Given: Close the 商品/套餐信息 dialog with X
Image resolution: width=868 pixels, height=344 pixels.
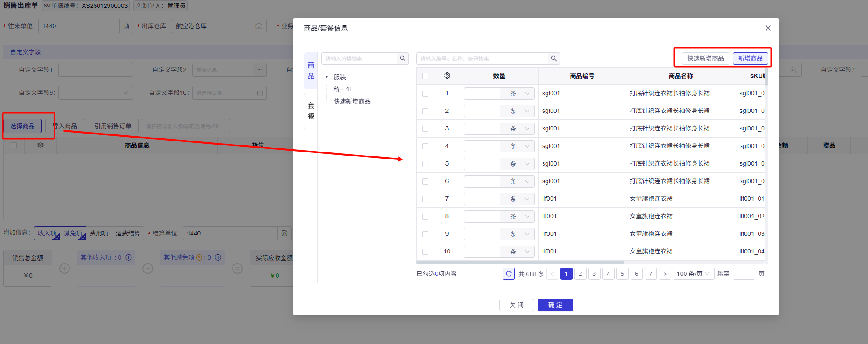Looking at the screenshot, I should (768, 28).
